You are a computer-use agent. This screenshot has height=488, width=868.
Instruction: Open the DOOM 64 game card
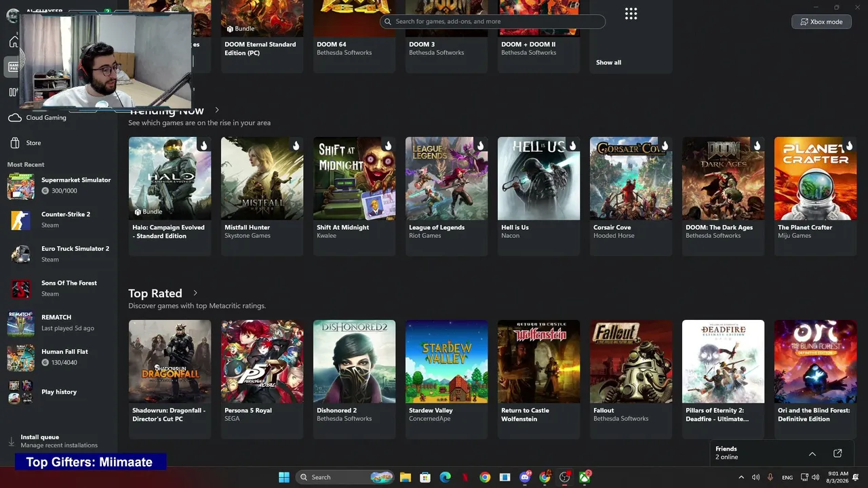354,37
